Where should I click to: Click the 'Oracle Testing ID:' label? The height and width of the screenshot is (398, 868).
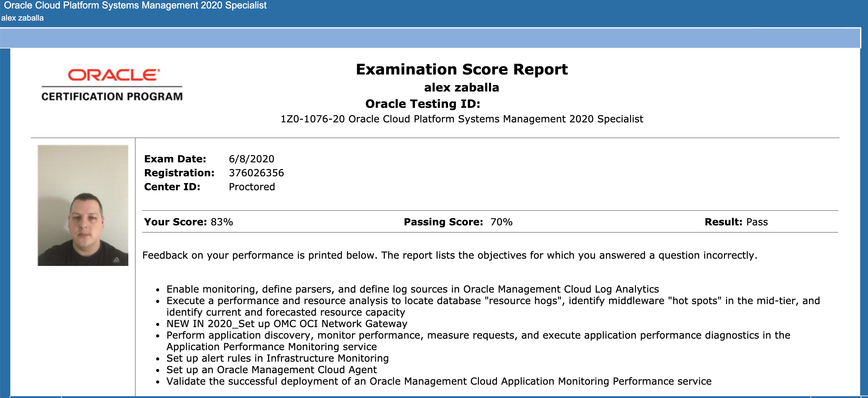pyautogui.click(x=422, y=104)
